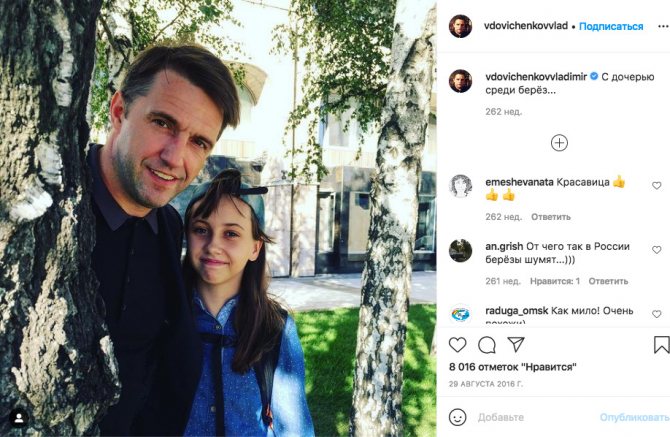The height and width of the screenshot is (437, 670).
Task: View the 8 016 likes list
Action: point(513,367)
